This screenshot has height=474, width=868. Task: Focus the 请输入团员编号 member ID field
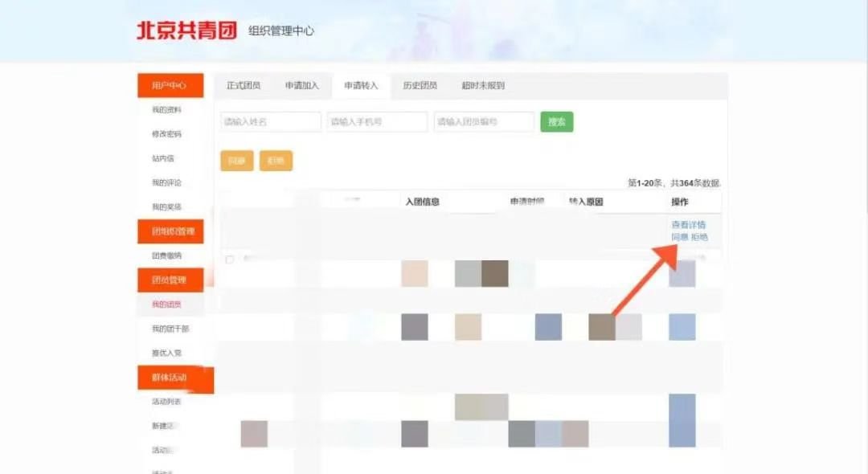(484, 121)
